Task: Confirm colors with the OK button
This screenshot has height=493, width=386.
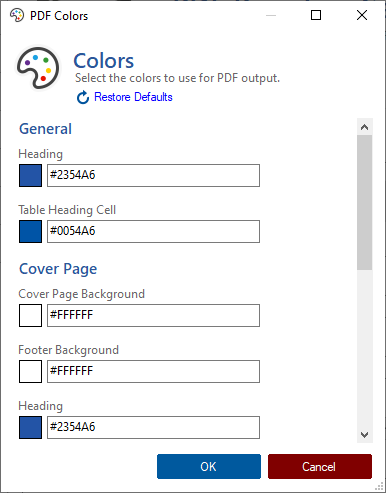Action: [209, 466]
